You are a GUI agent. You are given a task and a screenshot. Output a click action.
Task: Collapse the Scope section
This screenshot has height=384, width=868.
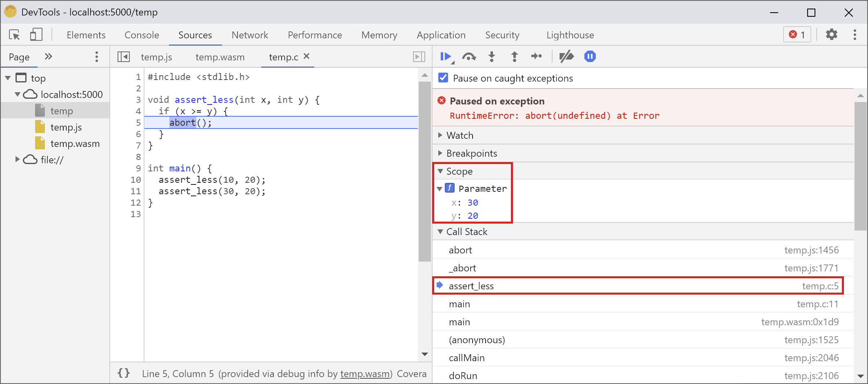[440, 171]
